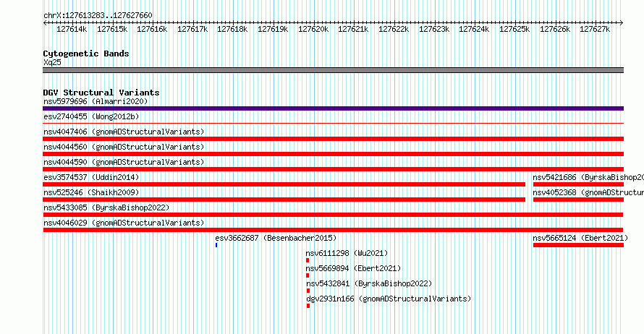The height and width of the screenshot is (334, 644).
Task: Click the red bar under nsv5421686
Action: point(578,184)
